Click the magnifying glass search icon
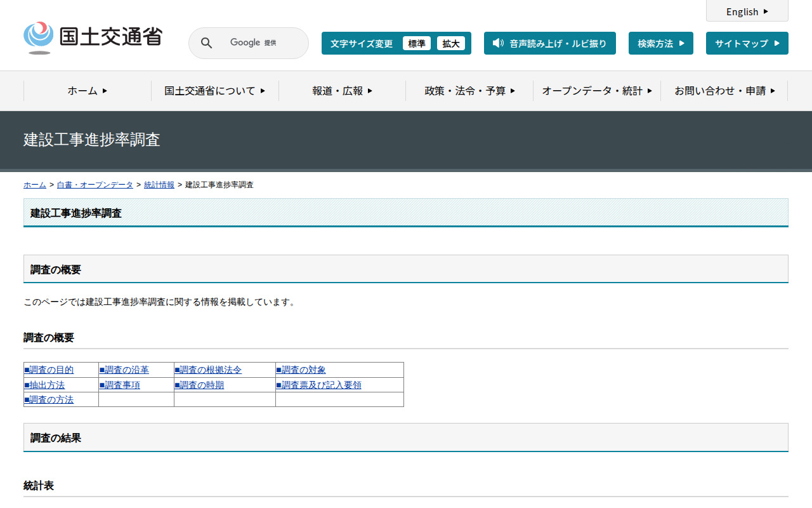 (x=206, y=43)
